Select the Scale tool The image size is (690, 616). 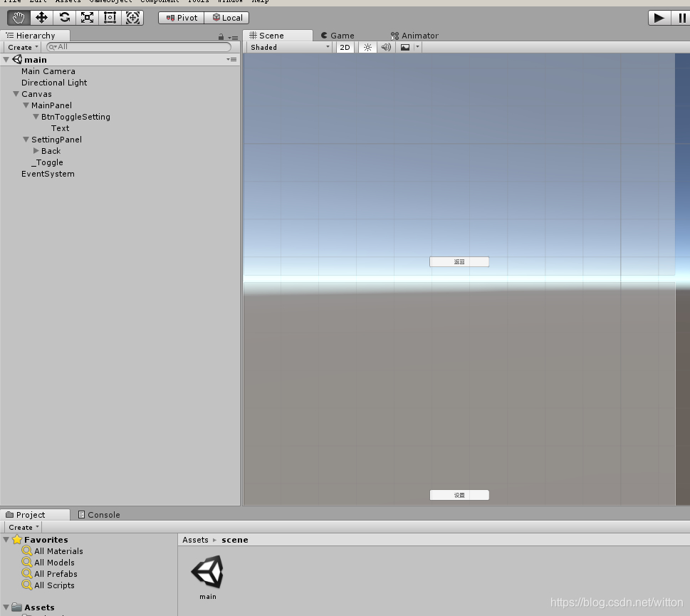click(87, 18)
